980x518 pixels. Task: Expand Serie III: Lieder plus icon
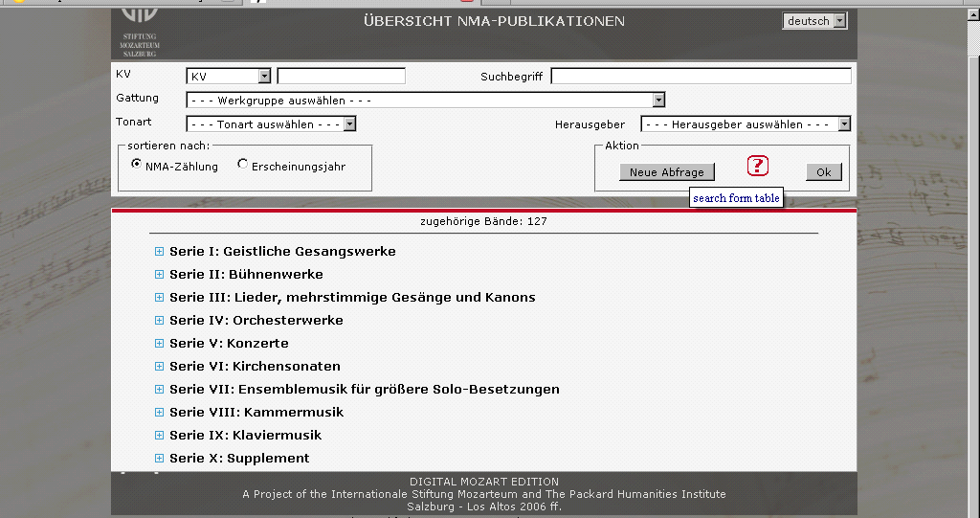pyautogui.click(x=160, y=298)
